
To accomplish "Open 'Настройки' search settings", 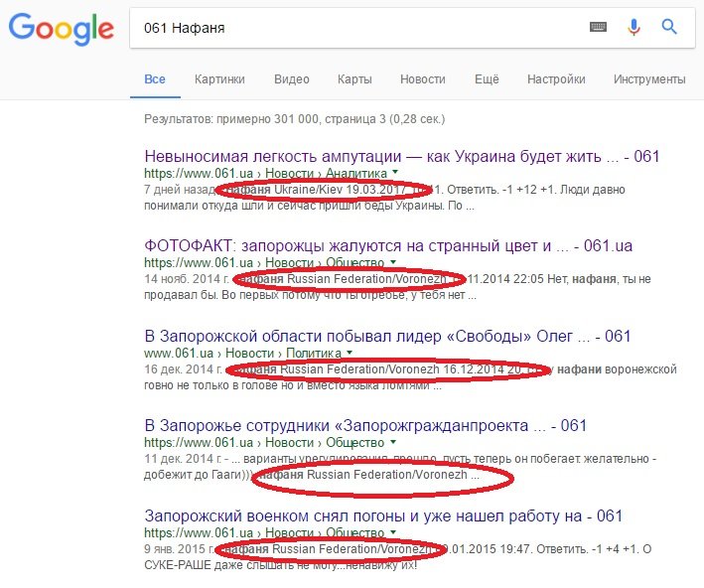I will pyautogui.click(x=556, y=79).
